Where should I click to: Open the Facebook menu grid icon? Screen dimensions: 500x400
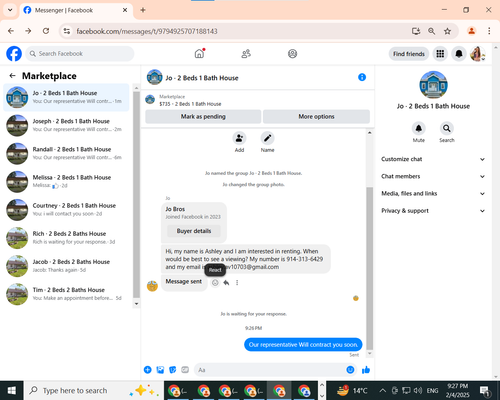tap(440, 54)
